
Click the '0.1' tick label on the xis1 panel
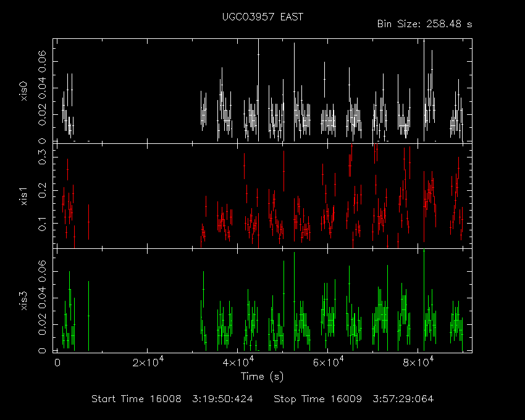click(x=43, y=224)
